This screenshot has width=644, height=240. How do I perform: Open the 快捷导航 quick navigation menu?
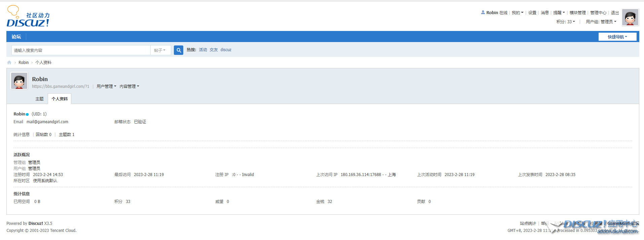[x=617, y=37]
